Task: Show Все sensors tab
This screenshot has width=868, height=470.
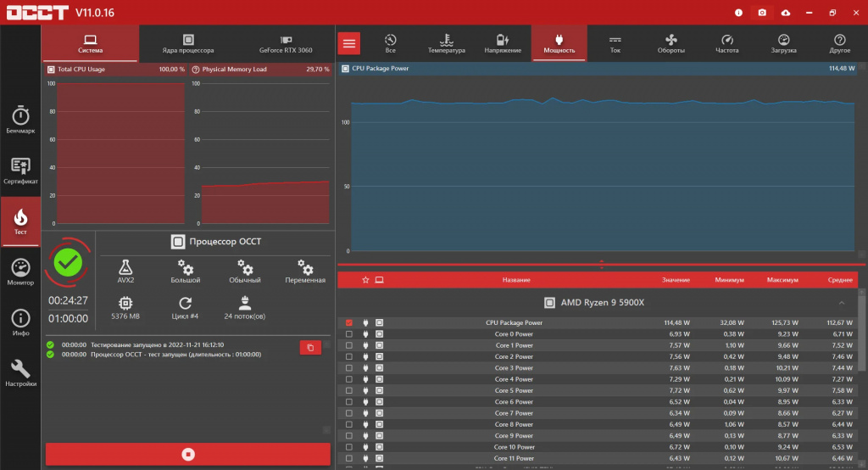Action: coord(390,43)
